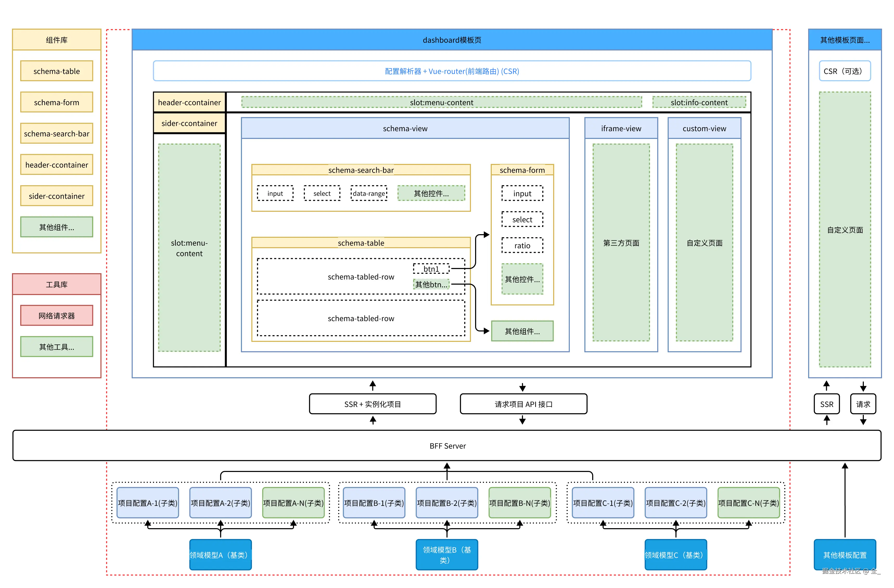Viewport: 894px width, 588px height.
Task: Click the 其他btn... in table row
Action: pyautogui.click(x=431, y=284)
